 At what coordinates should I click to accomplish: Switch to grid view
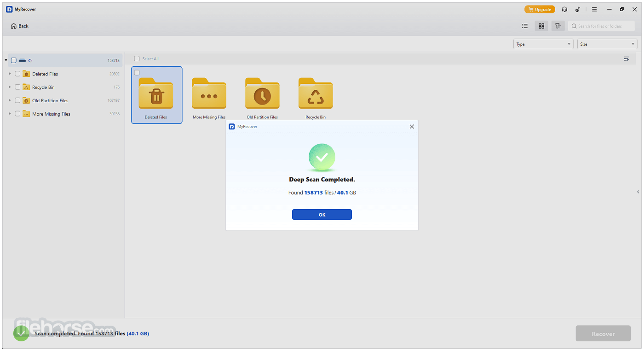(541, 26)
